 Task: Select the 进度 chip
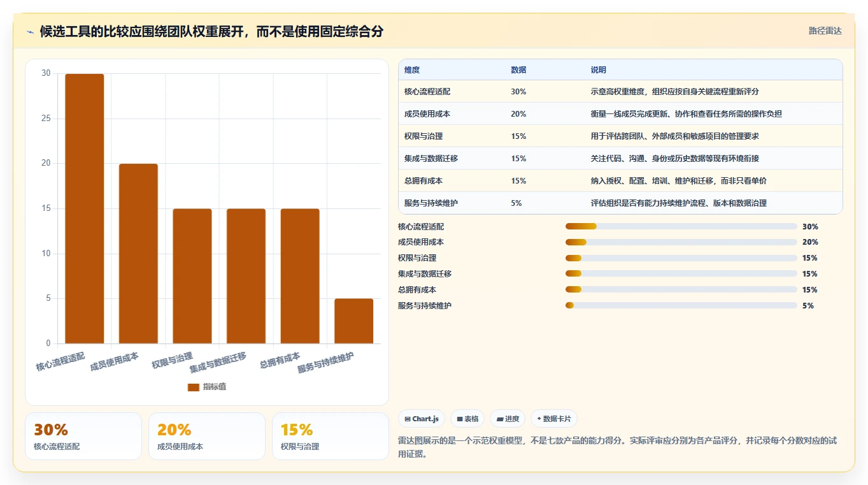tap(508, 419)
